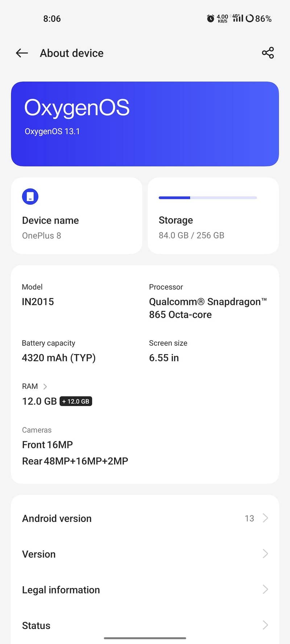Screen dimensions: 290x644
Task: Expand the Legal information chevron
Action: [265, 590]
